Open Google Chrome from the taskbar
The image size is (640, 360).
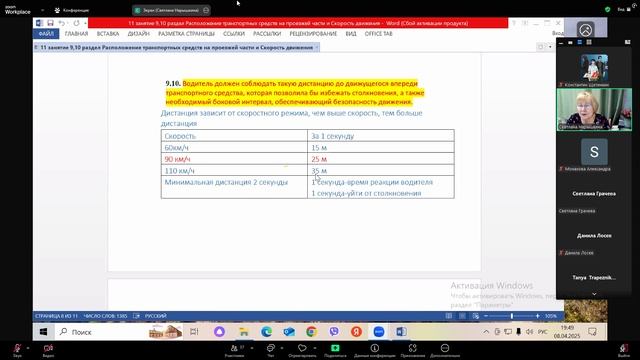[311, 332]
